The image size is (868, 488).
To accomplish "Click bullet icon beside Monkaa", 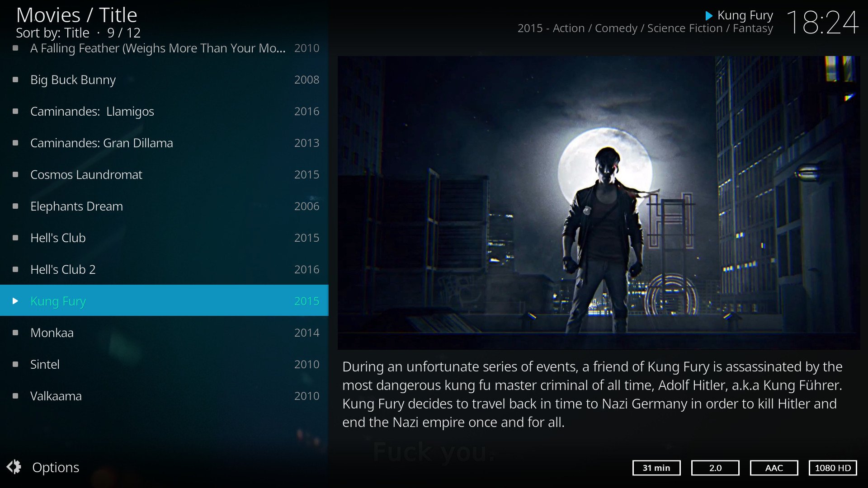I will [x=15, y=333].
